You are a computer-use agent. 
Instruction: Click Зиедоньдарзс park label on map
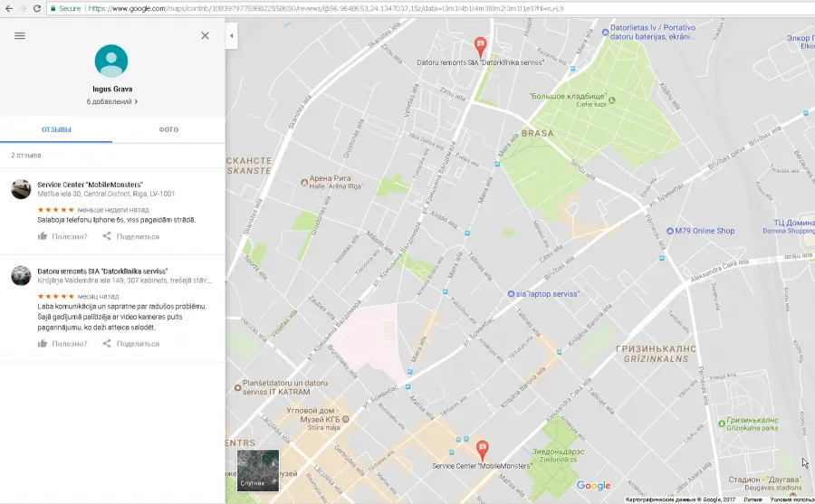(x=558, y=456)
